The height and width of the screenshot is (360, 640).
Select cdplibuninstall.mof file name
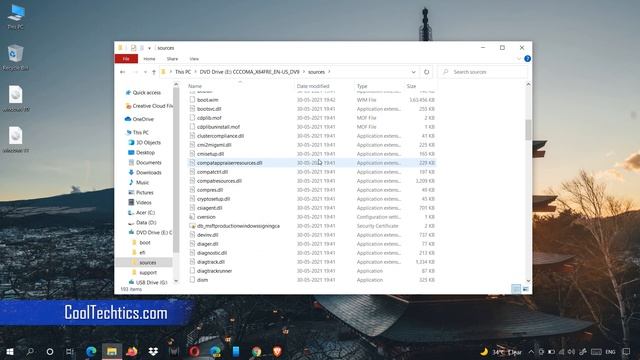218,127
